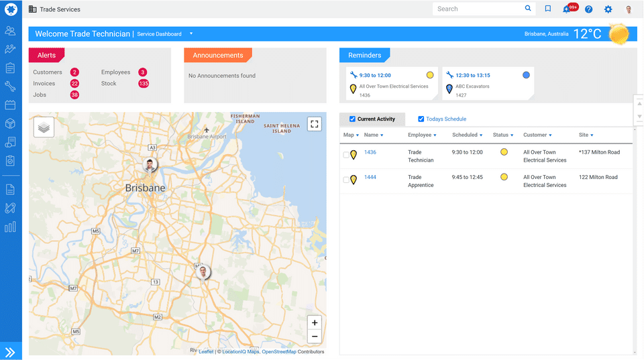Click the technician avatar marker near Brisbane
The image size is (644, 360).
coord(150,165)
